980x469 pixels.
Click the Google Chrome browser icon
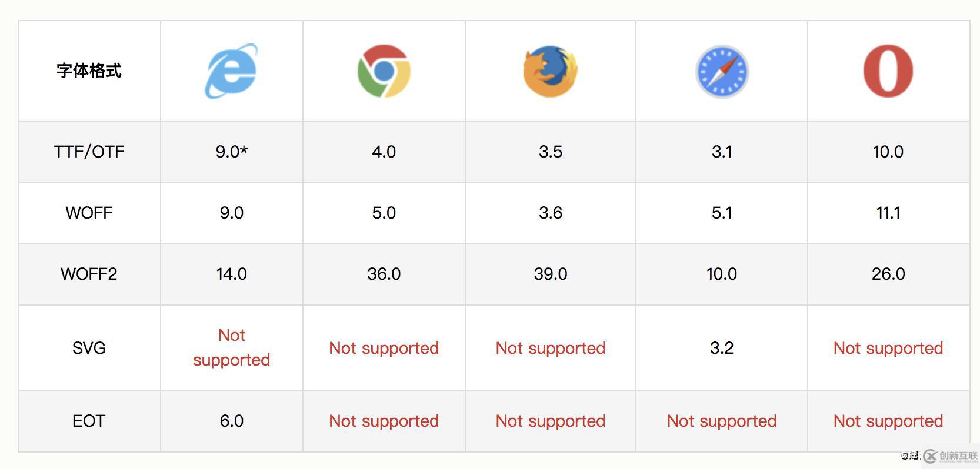pos(384,71)
